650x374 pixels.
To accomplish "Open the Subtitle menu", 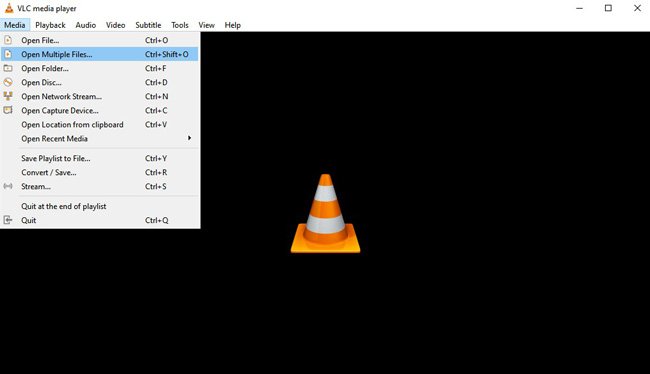I will pyautogui.click(x=148, y=25).
